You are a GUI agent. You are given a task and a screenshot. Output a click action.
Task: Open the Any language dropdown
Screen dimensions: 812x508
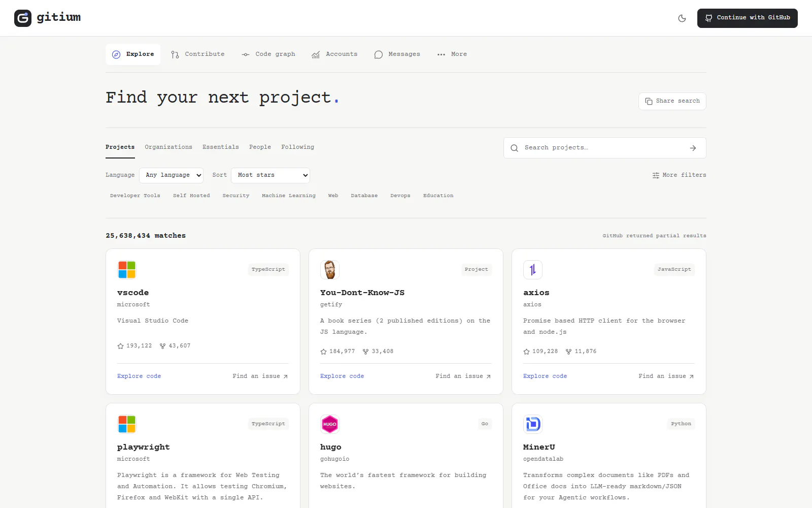tap(172, 175)
